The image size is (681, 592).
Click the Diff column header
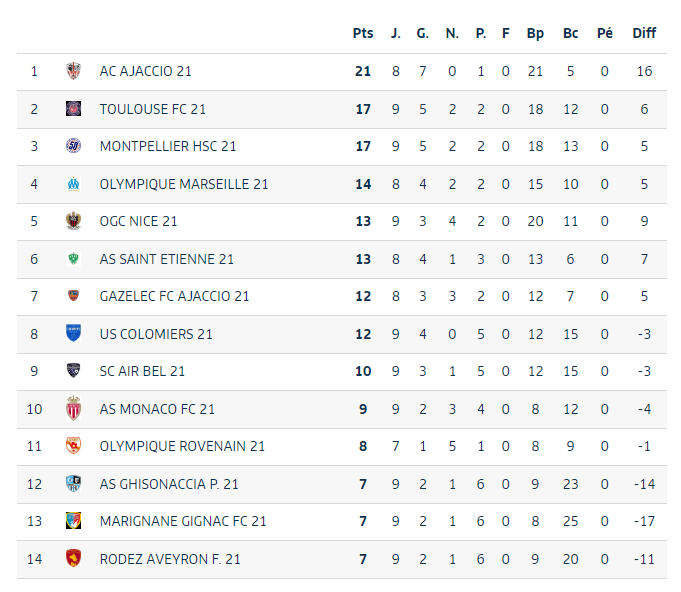tap(644, 33)
